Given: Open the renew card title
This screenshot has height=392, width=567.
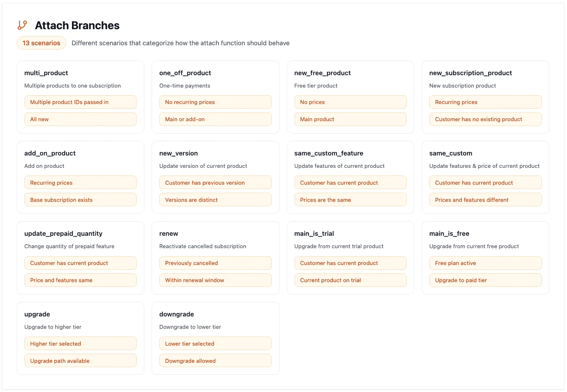Looking at the screenshot, I should 169,234.
